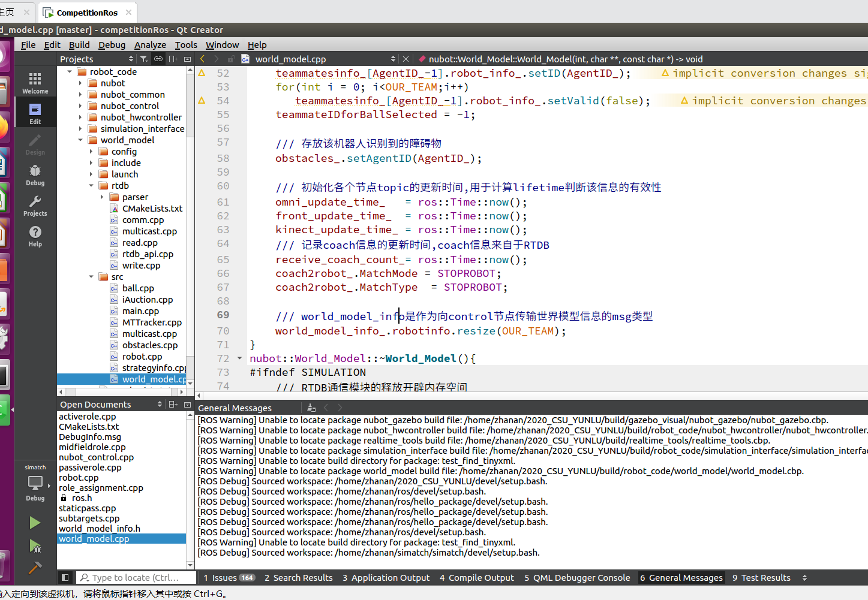Clear General Messages output

pos(311,408)
